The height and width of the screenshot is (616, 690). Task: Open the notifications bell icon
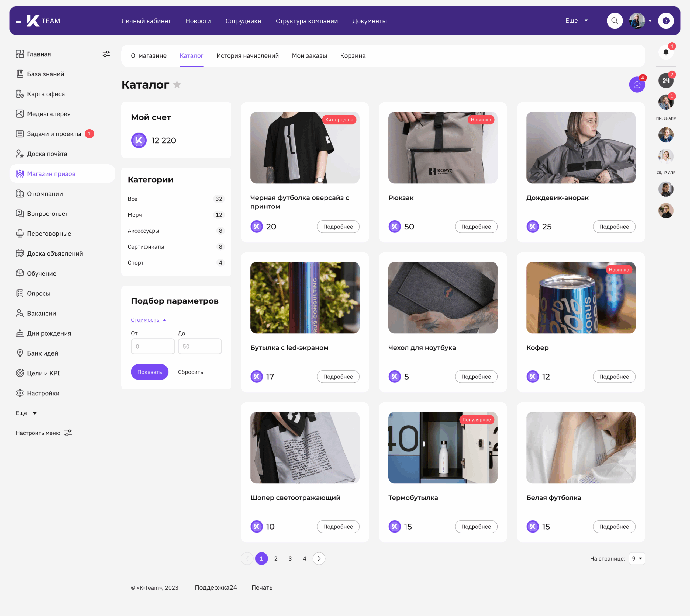click(666, 53)
